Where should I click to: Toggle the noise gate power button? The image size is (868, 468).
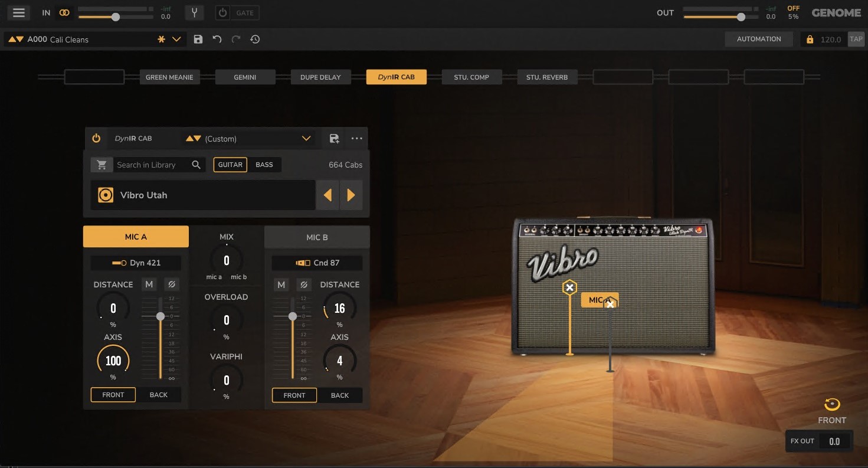click(222, 12)
